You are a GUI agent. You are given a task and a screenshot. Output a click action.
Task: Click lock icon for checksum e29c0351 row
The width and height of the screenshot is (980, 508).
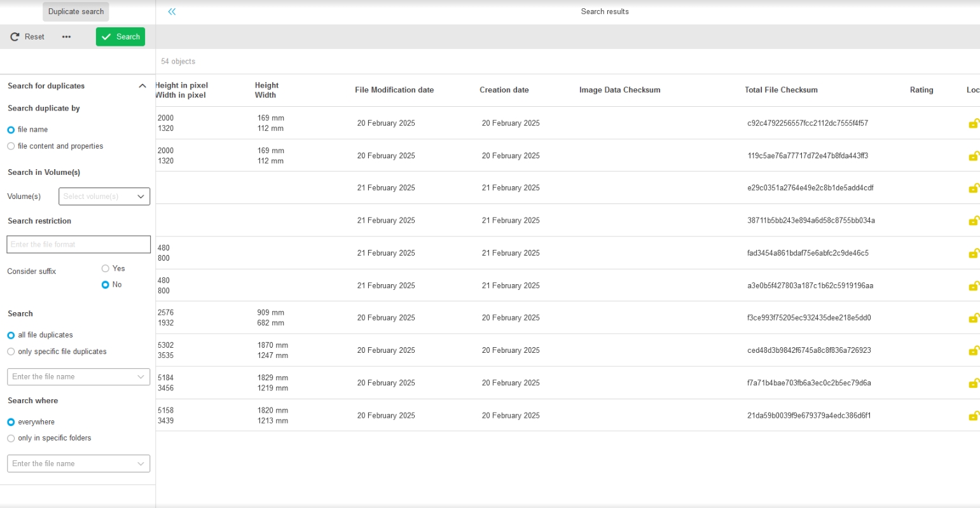click(x=973, y=188)
